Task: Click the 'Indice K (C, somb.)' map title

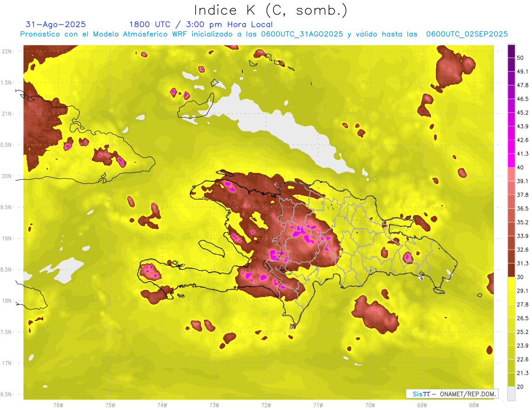Action: [271, 11]
